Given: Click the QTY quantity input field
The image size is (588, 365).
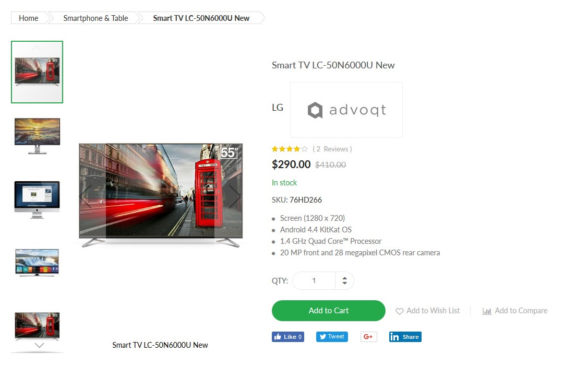Looking at the screenshot, I should (x=314, y=280).
